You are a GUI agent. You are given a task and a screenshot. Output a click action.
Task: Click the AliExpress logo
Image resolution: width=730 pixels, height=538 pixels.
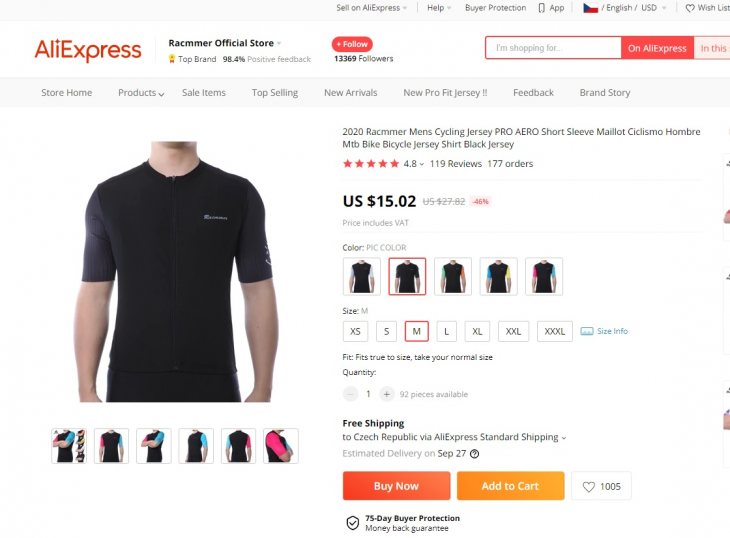[x=88, y=50]
